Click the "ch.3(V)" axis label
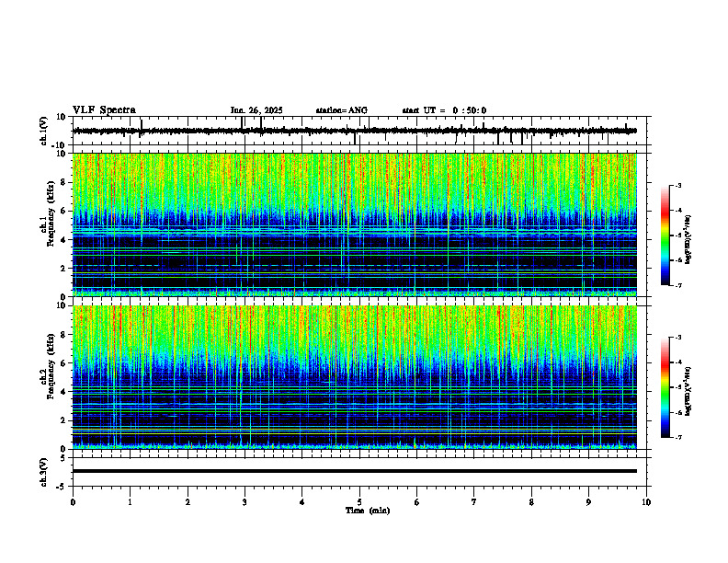 44,473
